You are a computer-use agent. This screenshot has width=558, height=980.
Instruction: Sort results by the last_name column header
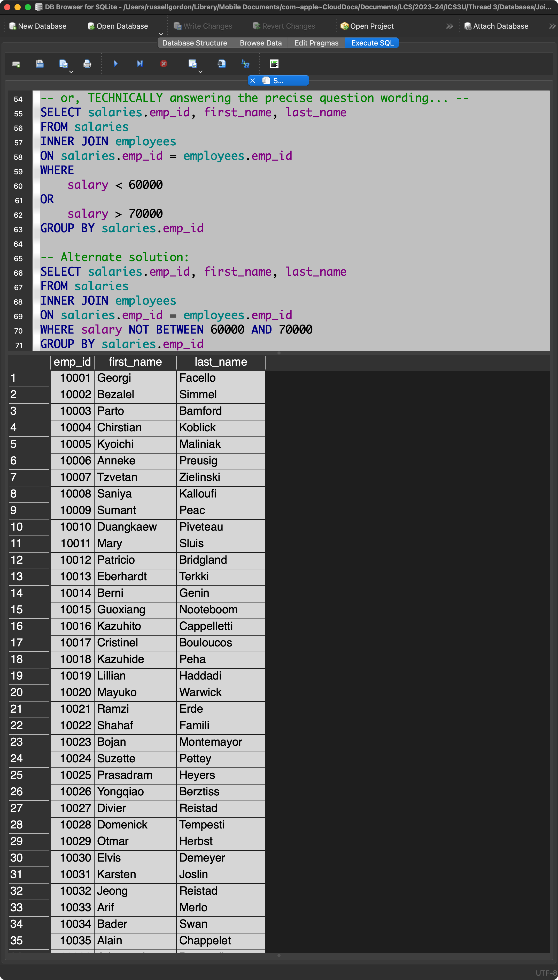[x=220, y=362]
